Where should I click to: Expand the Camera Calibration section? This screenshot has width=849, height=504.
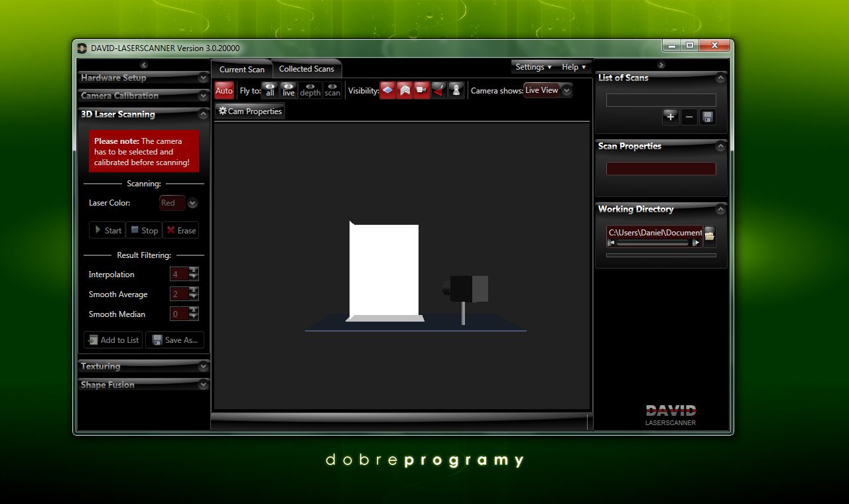[x=203, y=95]
